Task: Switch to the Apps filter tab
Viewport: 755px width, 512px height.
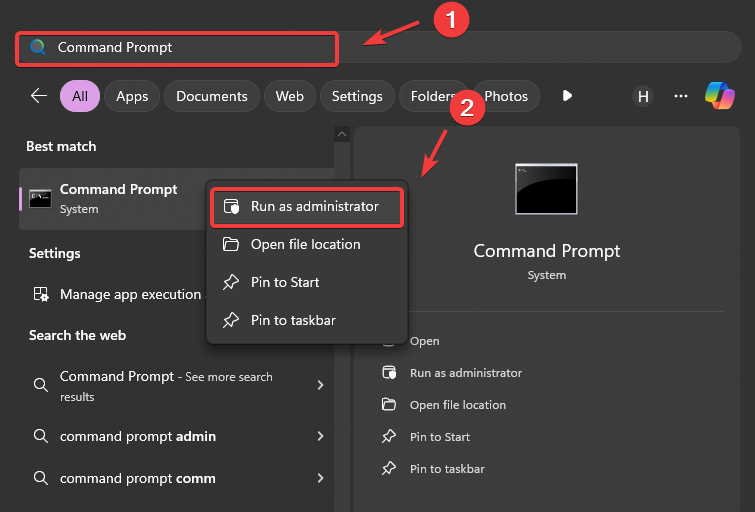Action: coord(132,96)
